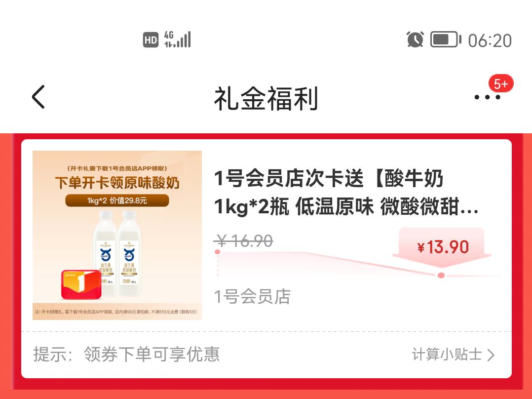Tap the price trend start-point marker
This screenshot has width=532, height=399.
click(x=218, y=252)
